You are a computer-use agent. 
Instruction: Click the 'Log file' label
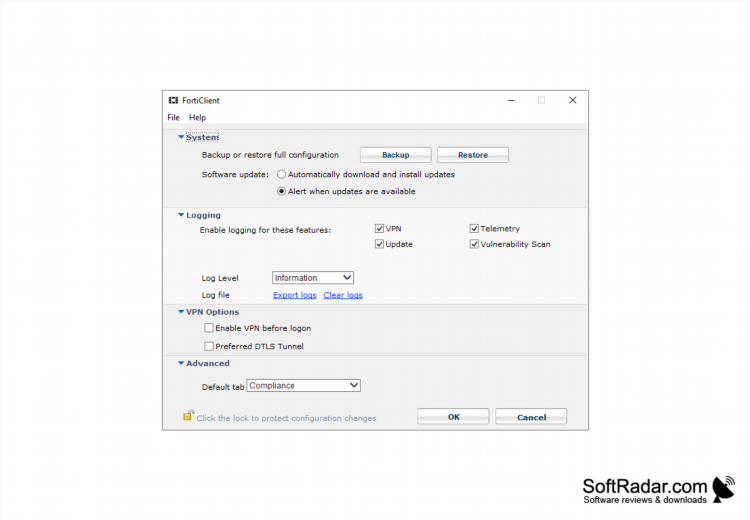click(x=216, y=295)
